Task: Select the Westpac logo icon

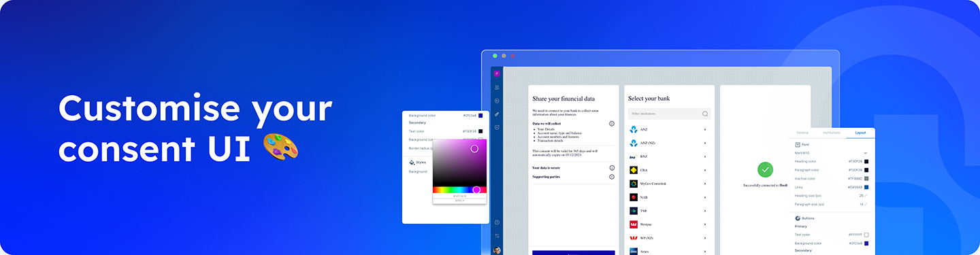Action: [634, 224]
